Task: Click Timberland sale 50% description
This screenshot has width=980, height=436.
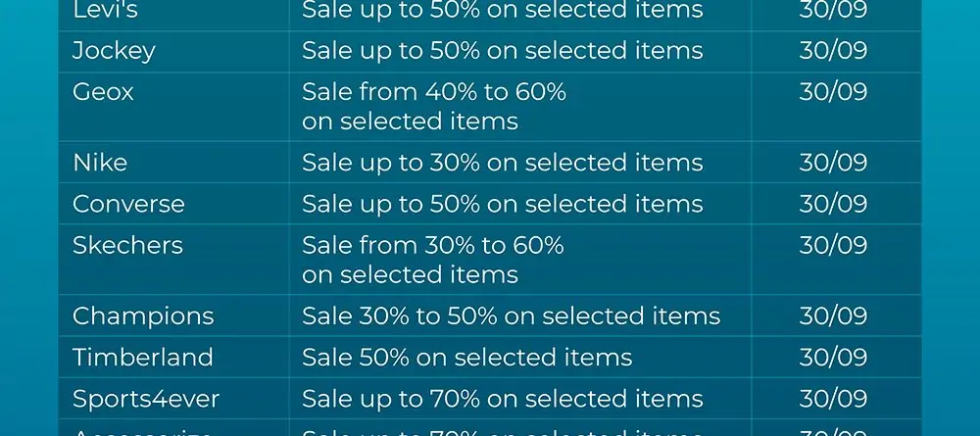Action: [x=466, y=358]
